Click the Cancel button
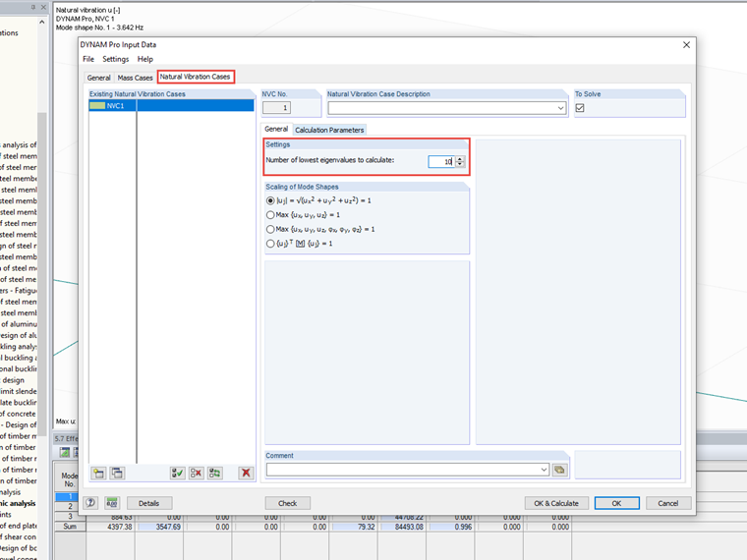 click(x=668, y=503)
